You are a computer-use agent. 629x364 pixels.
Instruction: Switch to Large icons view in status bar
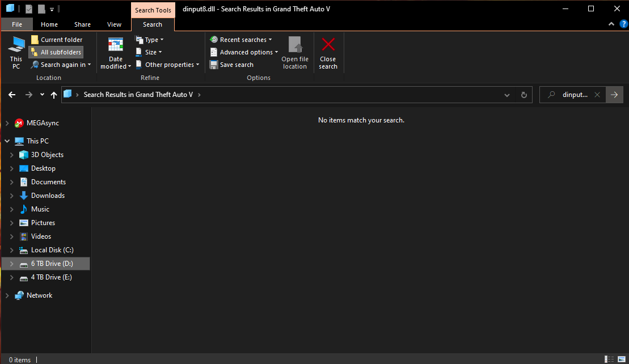click(622, 359)
